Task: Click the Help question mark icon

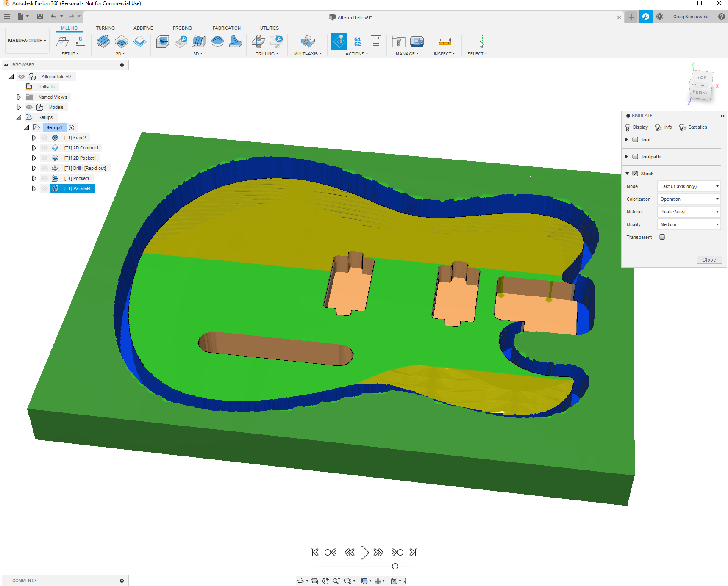Action: 721,17
